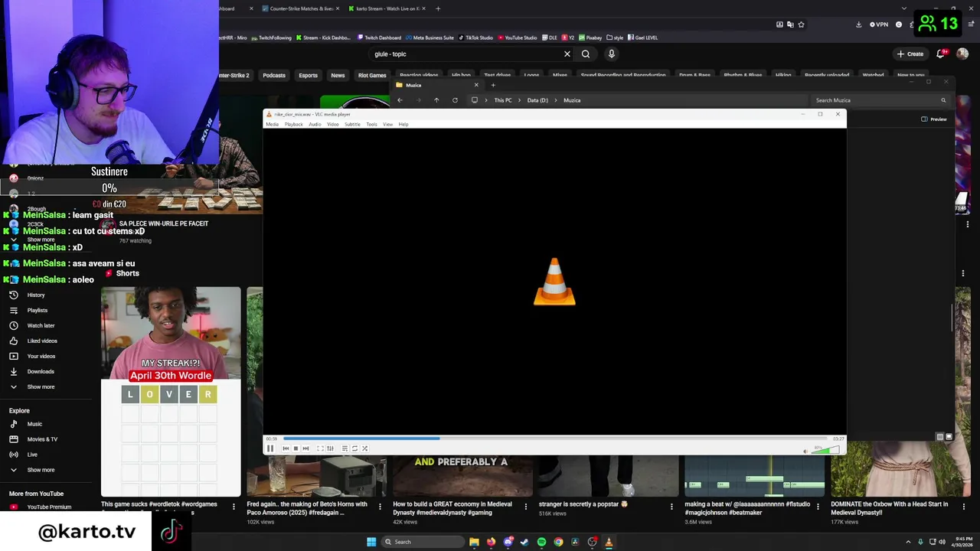Click 'Data (D:)' in Explorer breadcrumb
This screenshot has width=980, height=551.
[x=537, y=100]
